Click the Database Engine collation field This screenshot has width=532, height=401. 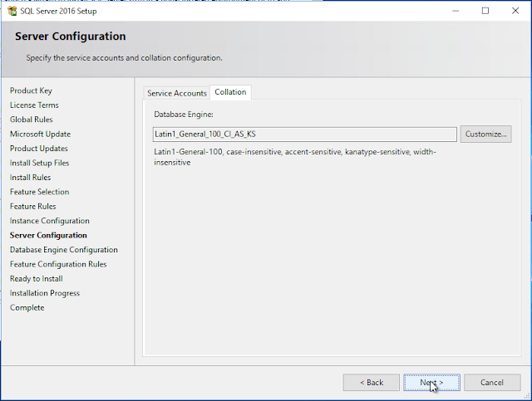click(x=305, y=134)
